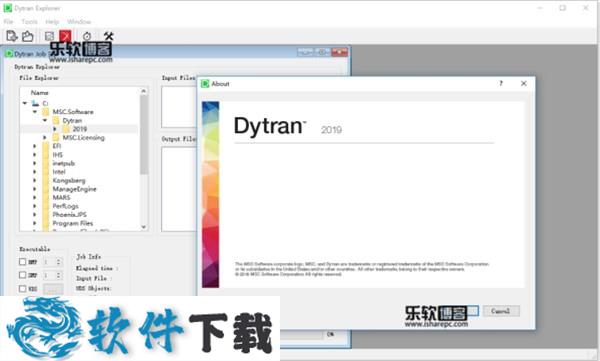Collapse the MSC.Software tree node
The image size is (600, 361).
click(x=35, y=112)
